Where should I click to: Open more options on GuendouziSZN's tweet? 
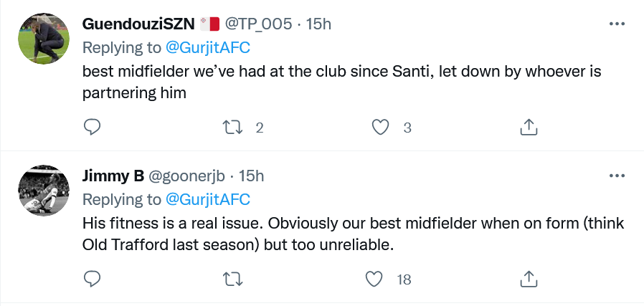point(616,24)
